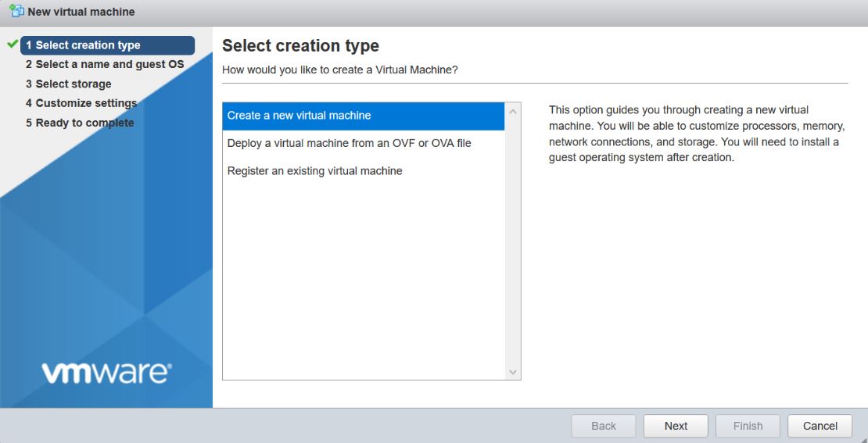
Task: Go to step 1 Select creation type
Action: coord(107,45)
